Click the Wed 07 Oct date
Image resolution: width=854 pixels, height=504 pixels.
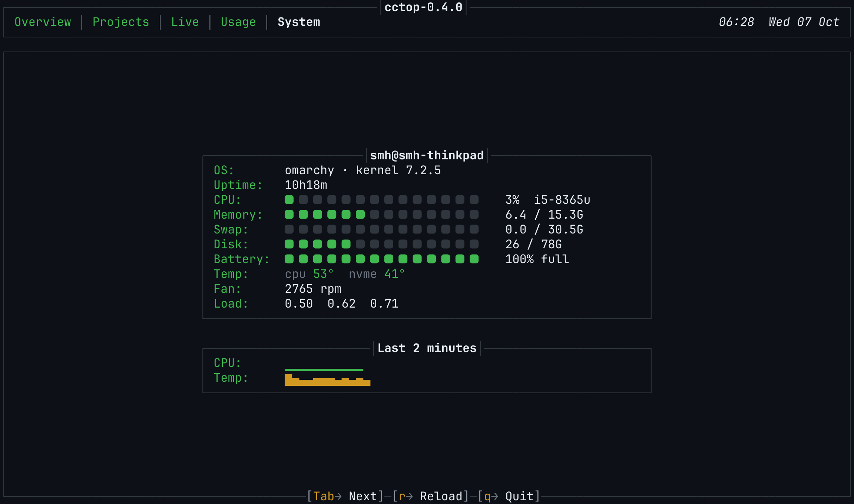tap(804, 22)
